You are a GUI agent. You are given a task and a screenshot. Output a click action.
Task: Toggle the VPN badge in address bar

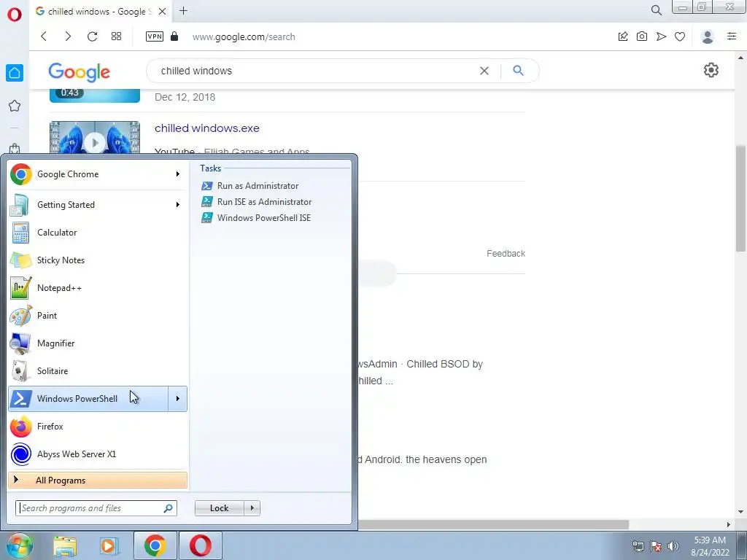click(155, 36)
